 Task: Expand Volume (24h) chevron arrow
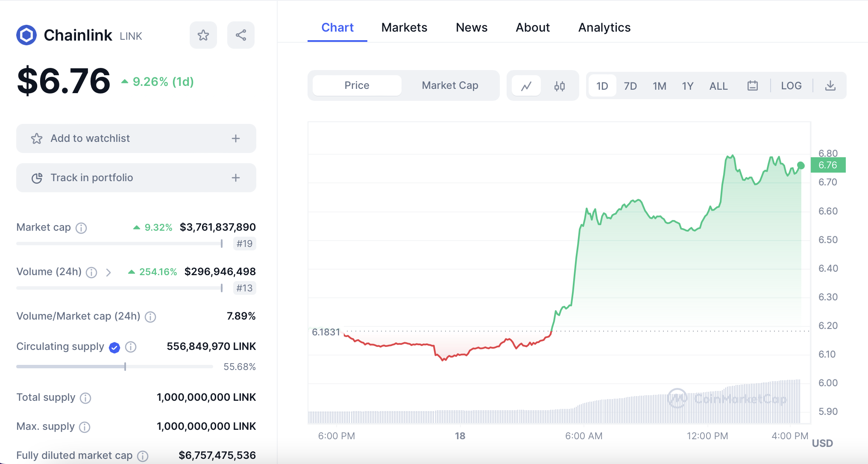click(108, 272)
